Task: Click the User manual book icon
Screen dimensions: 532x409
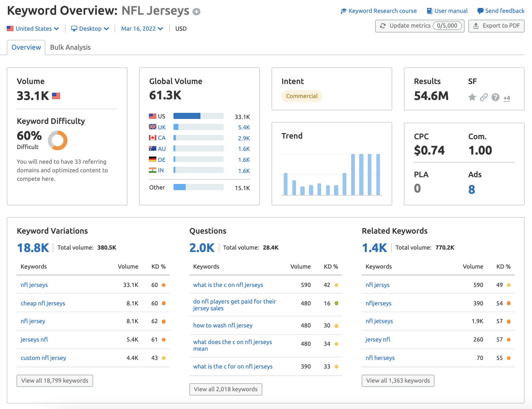Action: click(429, 11)
